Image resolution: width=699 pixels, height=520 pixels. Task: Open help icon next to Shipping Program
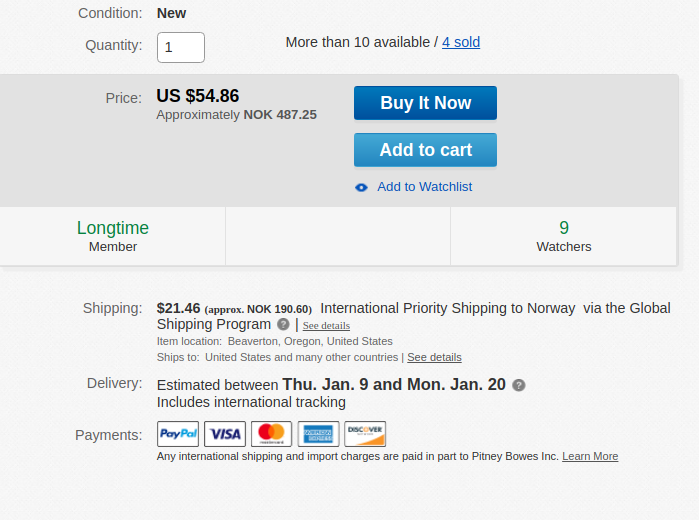(283, 324)
